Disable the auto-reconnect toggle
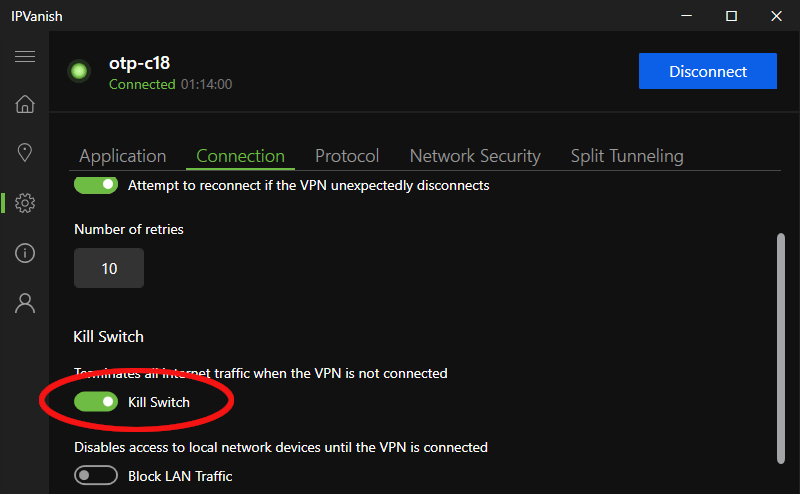This screenshot has width=800, height=494. tap(96, 185)
